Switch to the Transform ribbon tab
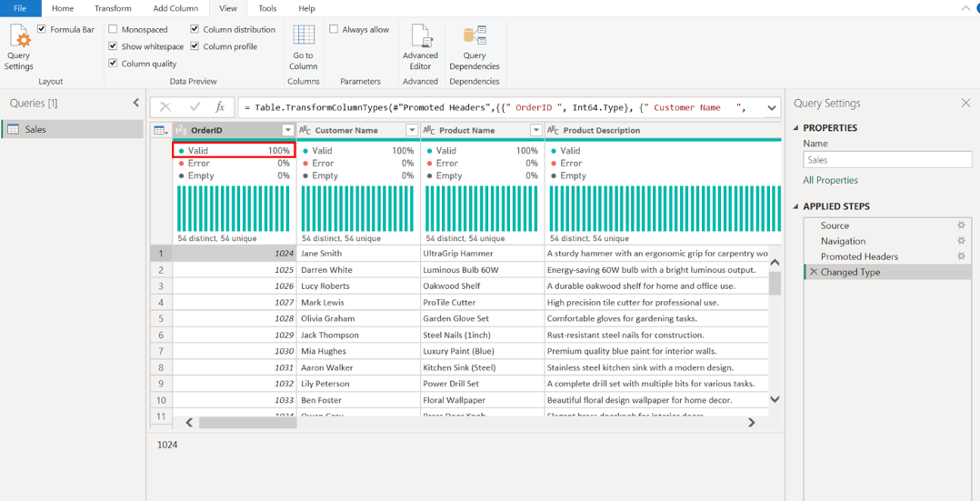This screenshot has width=980, height=501. 113,8
